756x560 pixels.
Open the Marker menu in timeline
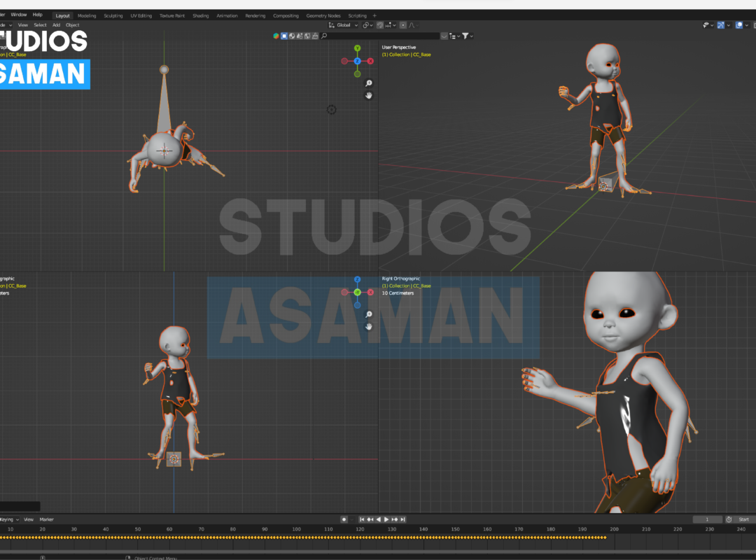(46, 519)
